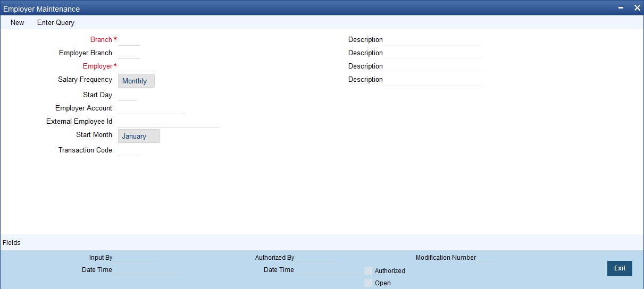Minimize the Employer Maintenance window
The image size is (644, 289).
click(x=621, y=8)
